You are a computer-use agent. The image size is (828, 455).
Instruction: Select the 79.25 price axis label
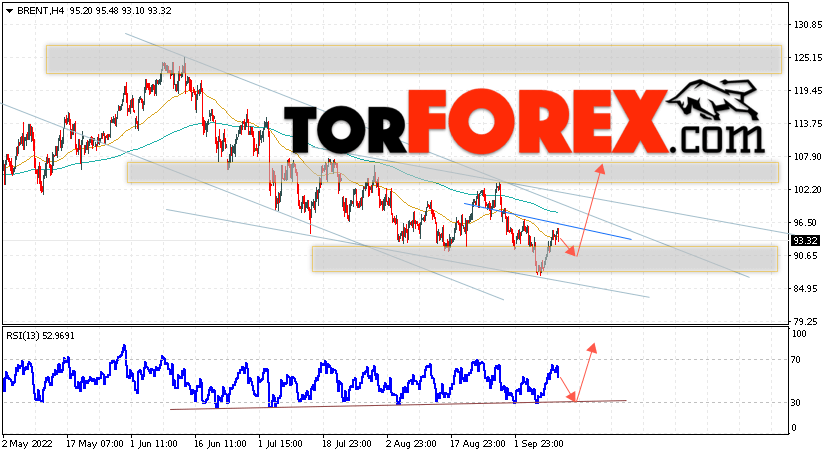pos(806,321)
